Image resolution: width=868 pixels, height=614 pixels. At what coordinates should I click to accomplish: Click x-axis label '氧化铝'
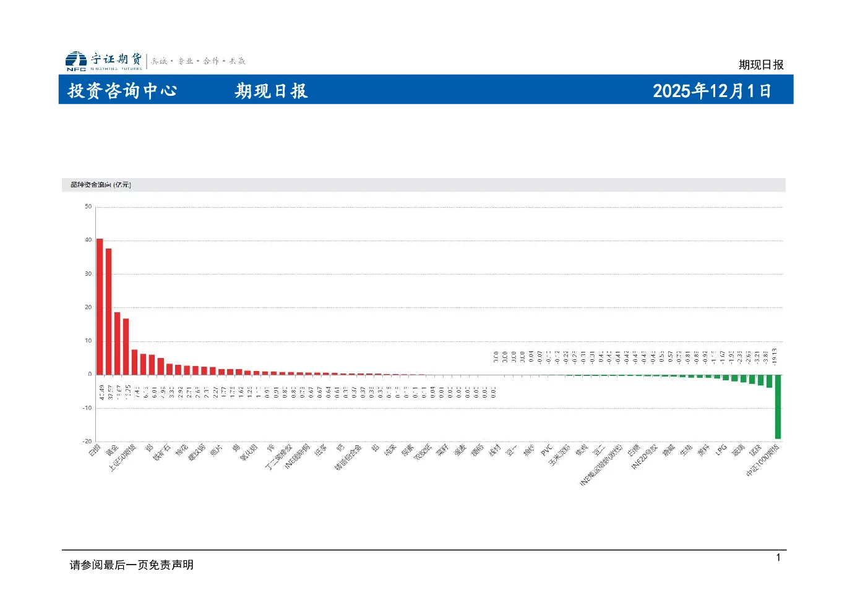(x=248, y=452)
